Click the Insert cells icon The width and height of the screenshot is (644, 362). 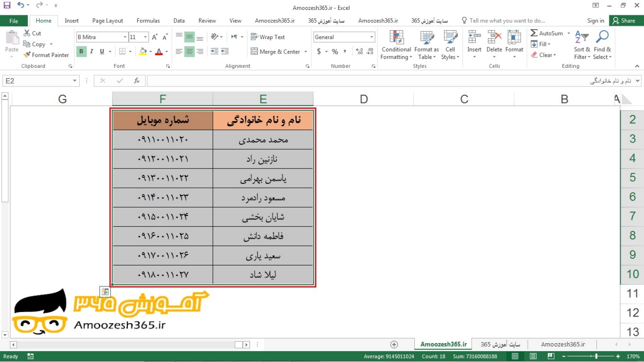click(474, 38)
